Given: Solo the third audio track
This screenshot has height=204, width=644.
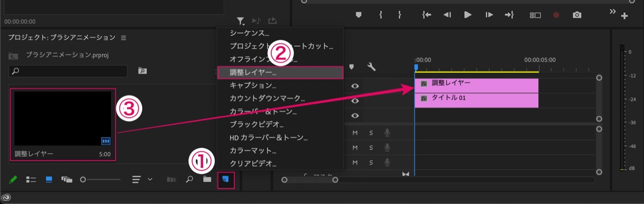Looking at the screenshot, I should 371,162.
